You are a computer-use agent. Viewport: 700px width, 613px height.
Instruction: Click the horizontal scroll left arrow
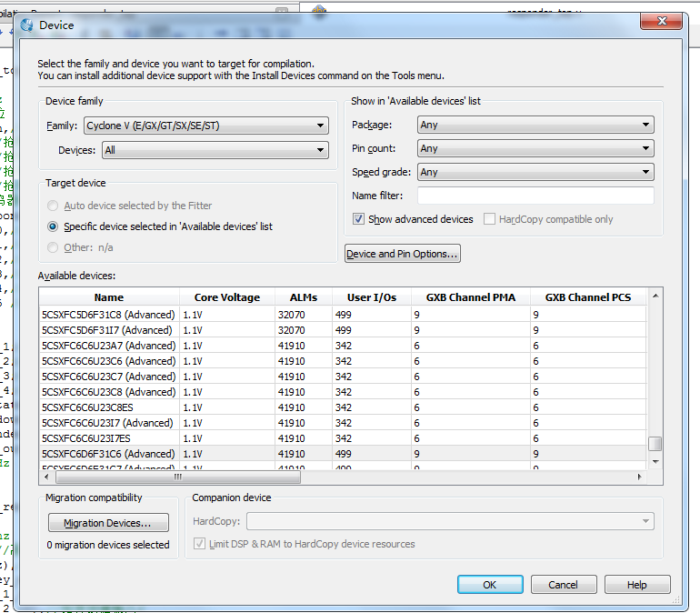click(x=46, y=477)
